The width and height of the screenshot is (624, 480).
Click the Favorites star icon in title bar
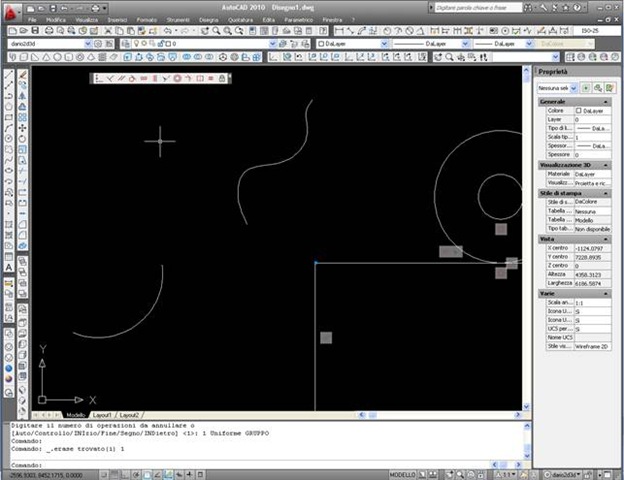[x=566, y=8]
